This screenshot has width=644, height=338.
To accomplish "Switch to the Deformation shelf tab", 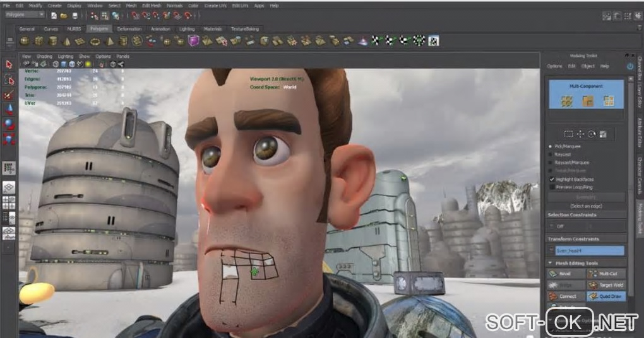I will pyautogui.click(x=129, y=29).
